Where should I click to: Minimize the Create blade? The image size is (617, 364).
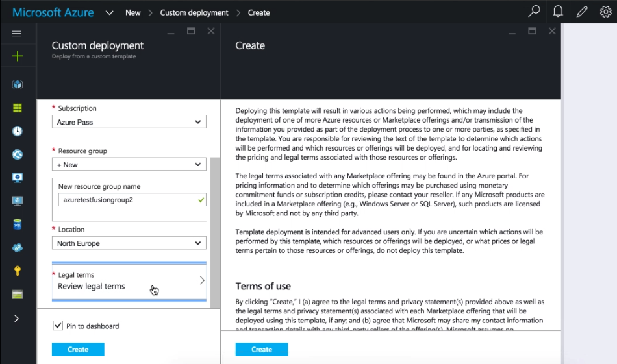coord(512,32)
